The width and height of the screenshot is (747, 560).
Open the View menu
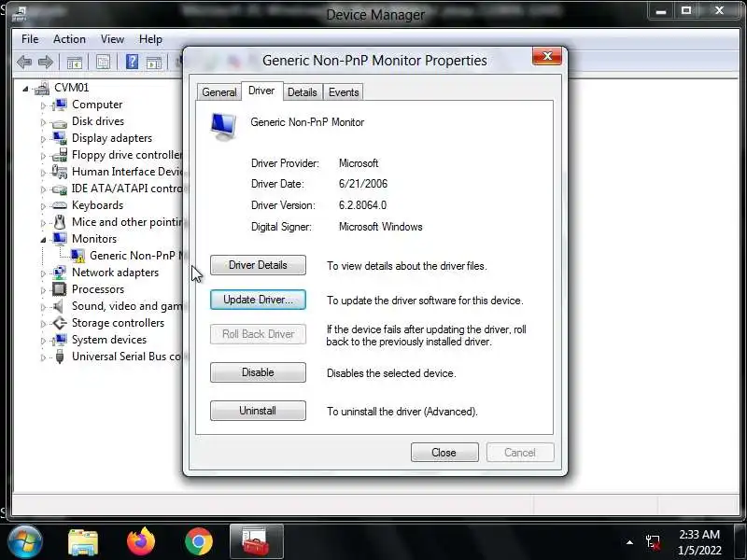(x=112, y=39)
